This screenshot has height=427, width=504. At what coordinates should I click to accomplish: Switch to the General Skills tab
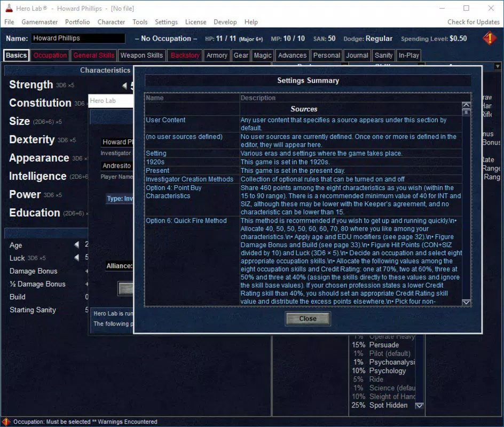click(93, 56)
